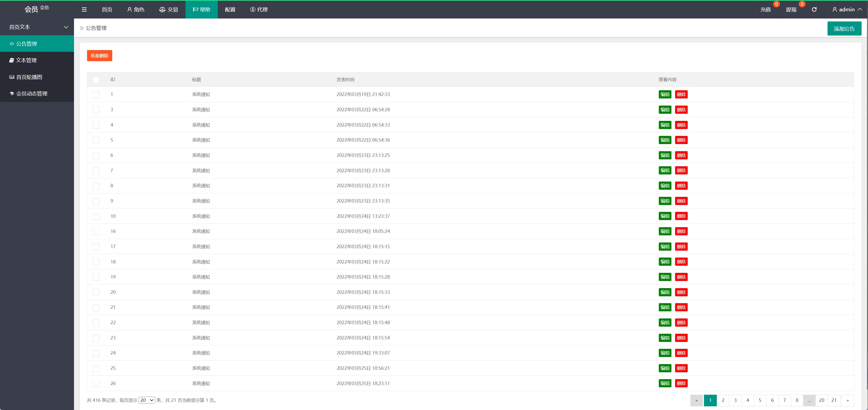Viewport: 868px width, 410px height.
Task: Check the box for the row with ID 10
Action: (96, 216)
